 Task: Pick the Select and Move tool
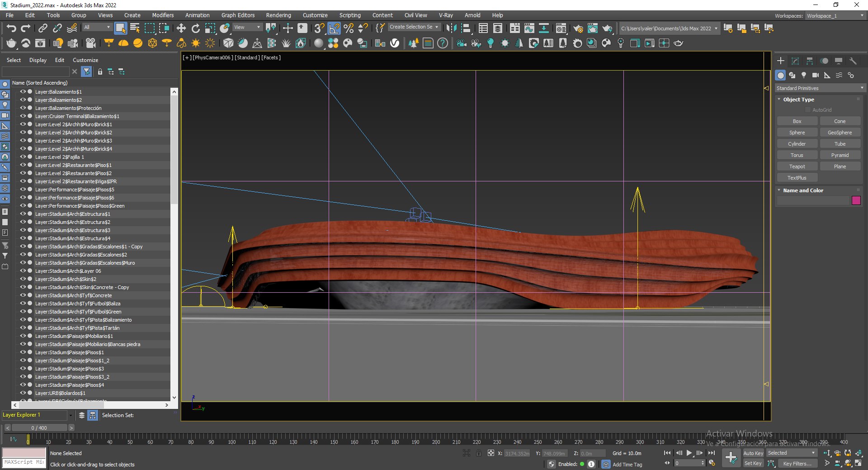[x=181, y=28]
